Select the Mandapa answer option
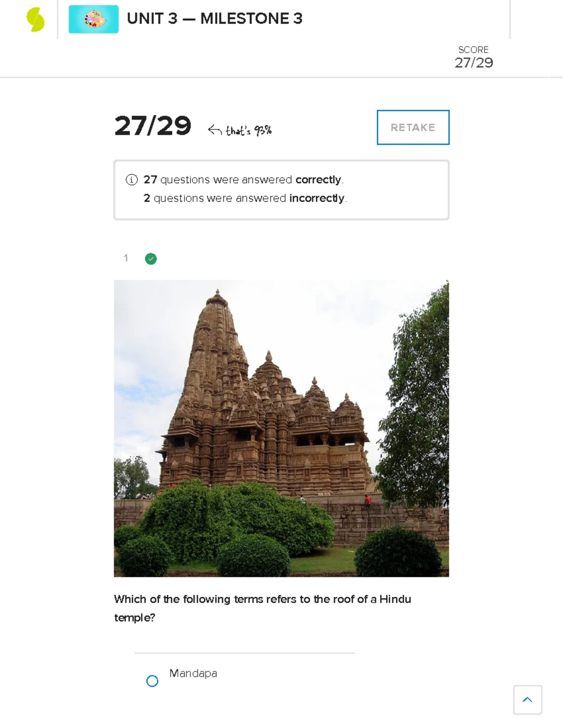This screenshot has width=563, height=728. tap(152, 681)
